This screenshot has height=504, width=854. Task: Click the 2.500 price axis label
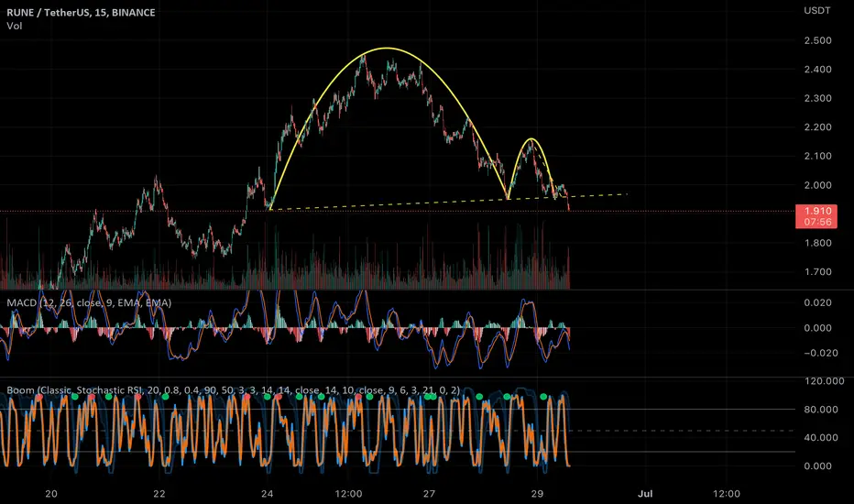[817, 40]
